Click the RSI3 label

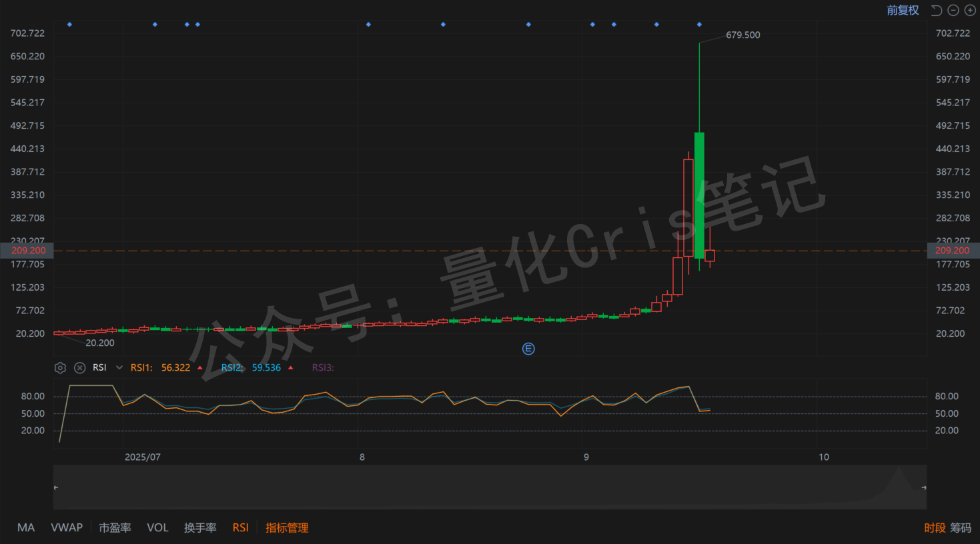[x=323, y=367]
